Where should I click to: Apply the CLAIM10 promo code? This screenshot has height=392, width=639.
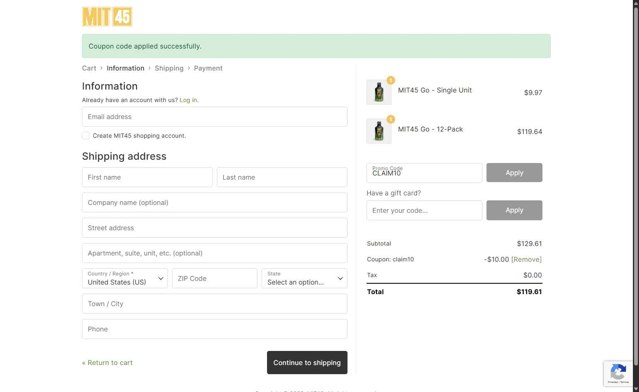pyautogui.click(x=514, y=173)
